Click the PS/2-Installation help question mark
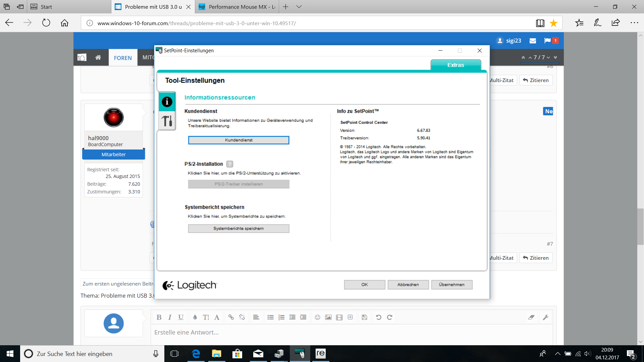This screenshot has height=362, width=644. (x=230, y=164)
